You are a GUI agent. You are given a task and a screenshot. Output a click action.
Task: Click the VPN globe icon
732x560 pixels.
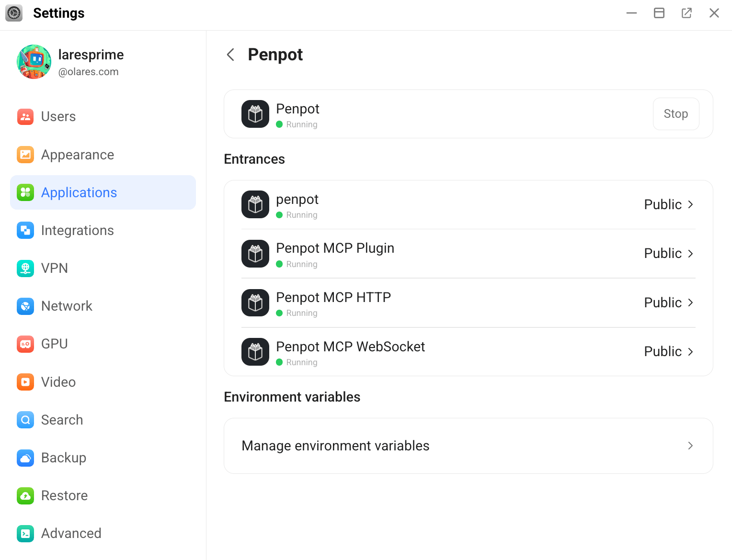(x=25, y=268)
